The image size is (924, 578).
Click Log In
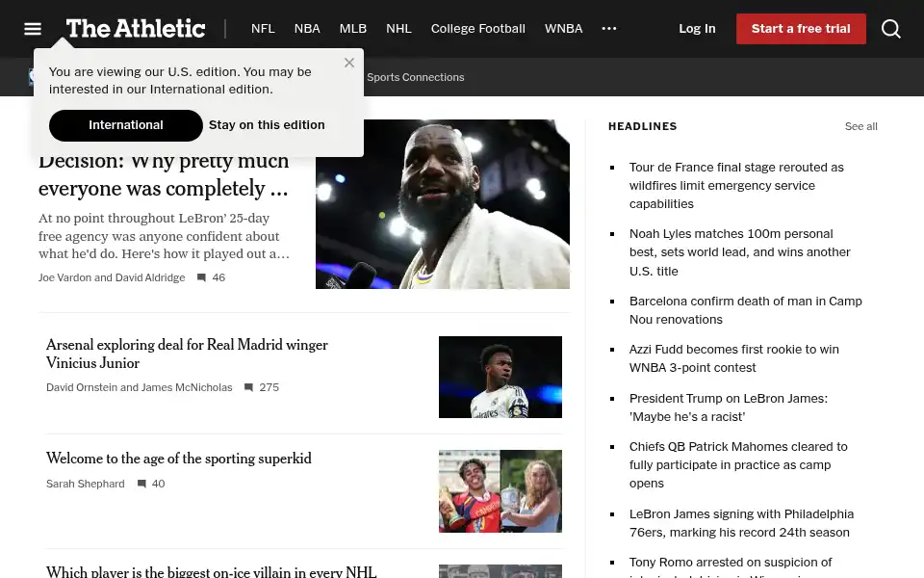697,28
